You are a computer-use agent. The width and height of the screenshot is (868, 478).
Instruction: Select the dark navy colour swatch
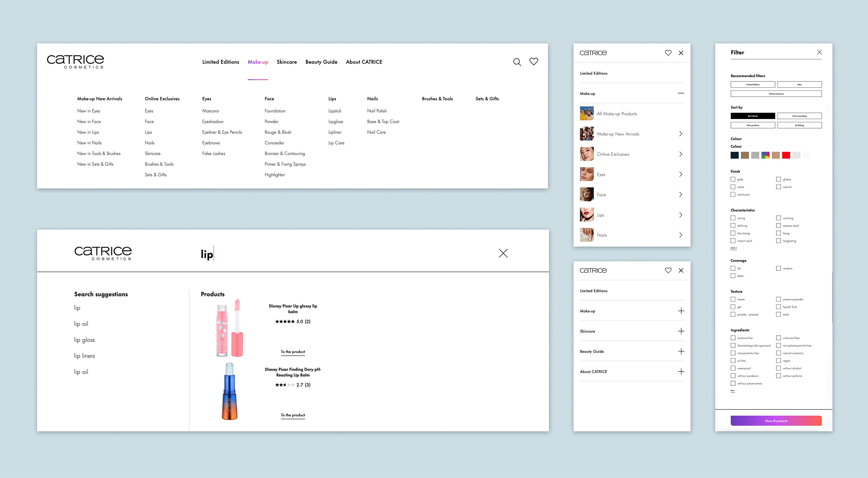click(735, 155)
